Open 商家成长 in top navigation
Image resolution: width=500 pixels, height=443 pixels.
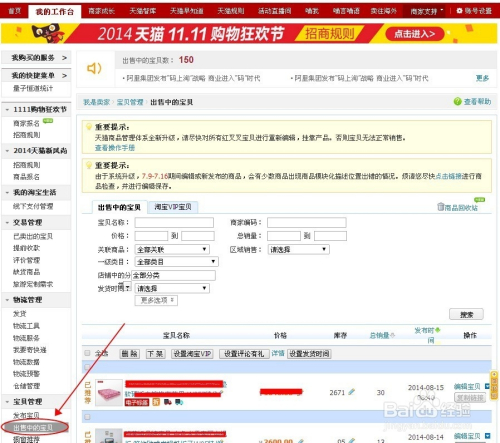[102, 11]
